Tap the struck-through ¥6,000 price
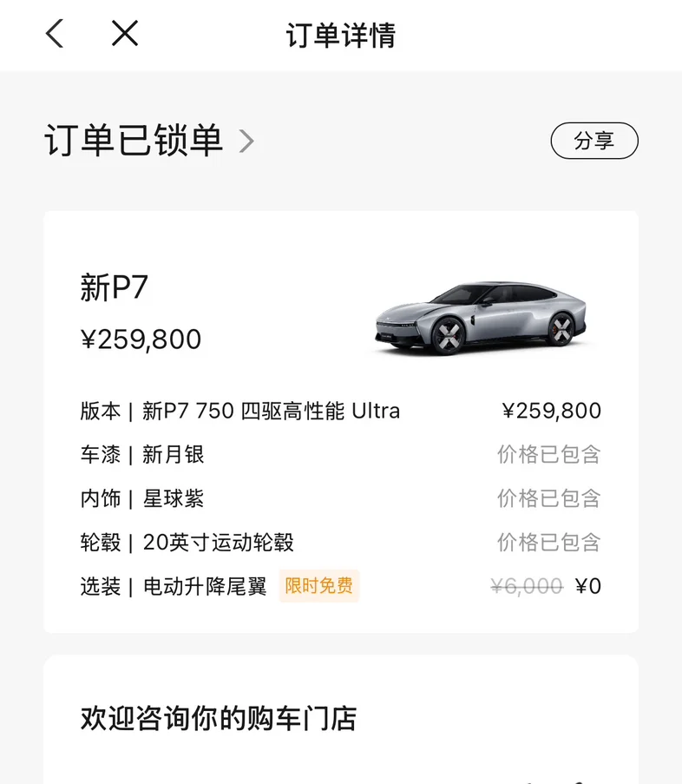The height and width of the screenshot is (784, 682). click(x=527, y=586)
